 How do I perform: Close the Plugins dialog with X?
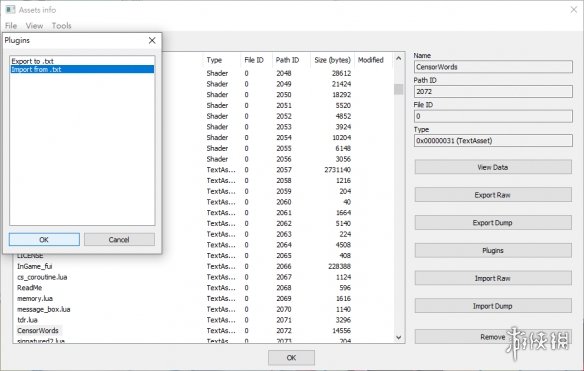[x=152, y=40]
